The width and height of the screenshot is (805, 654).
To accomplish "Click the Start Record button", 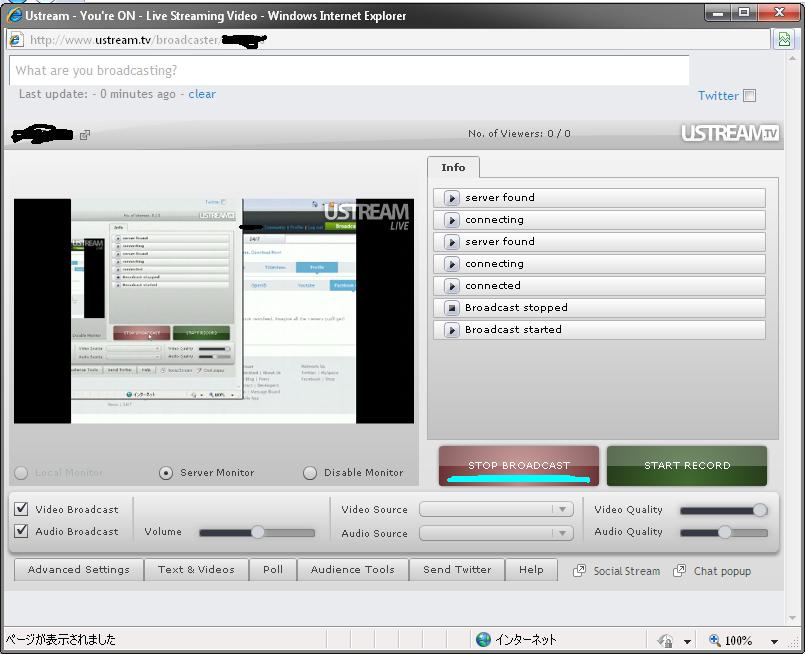I will pos(687,466).
